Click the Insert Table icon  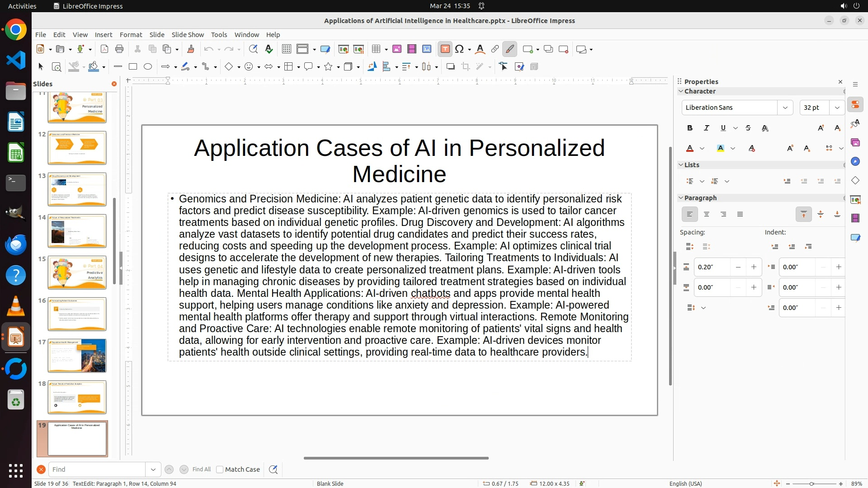376,49
